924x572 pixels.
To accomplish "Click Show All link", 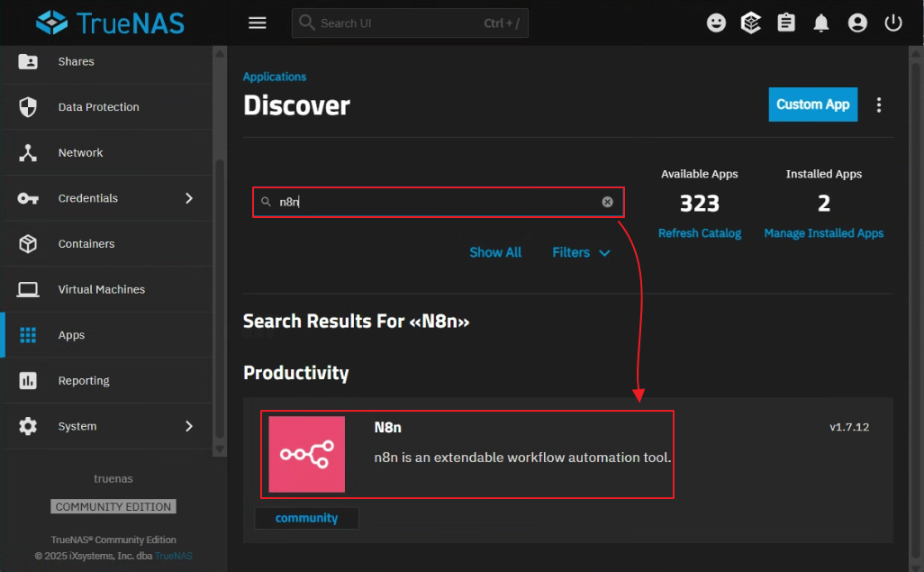I will (495, 252).
